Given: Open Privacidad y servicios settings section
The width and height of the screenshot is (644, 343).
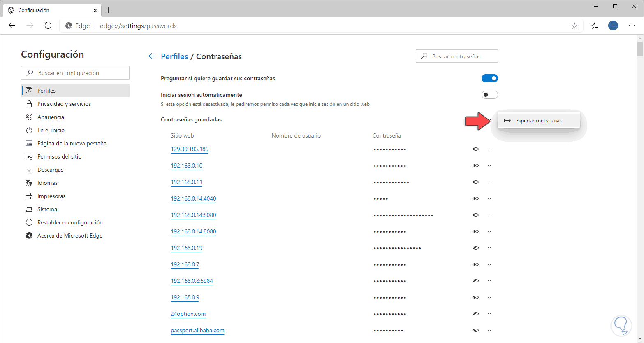Looking at the screenshot, I should pyautogui.click(x=64, y=104).
